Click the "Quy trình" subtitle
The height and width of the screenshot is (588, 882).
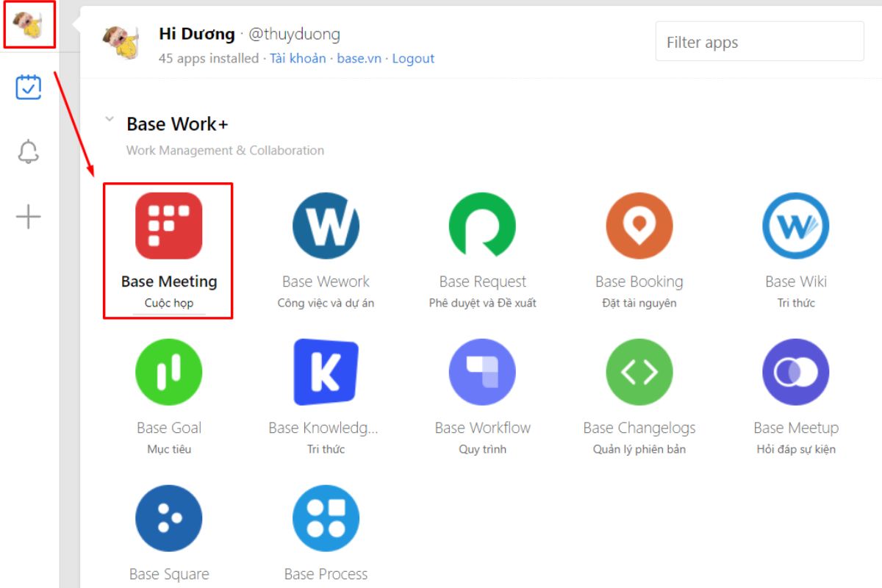483,449
